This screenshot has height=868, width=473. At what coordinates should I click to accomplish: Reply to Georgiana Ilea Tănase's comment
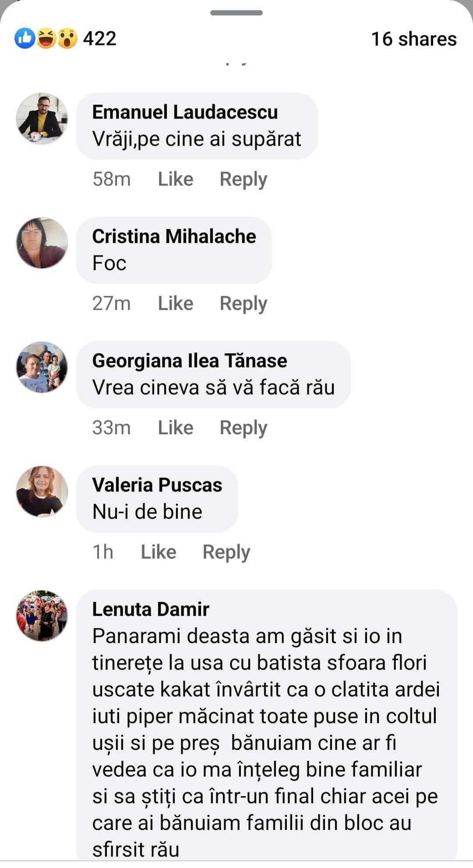pyautogui.click(x=243, y=428)
